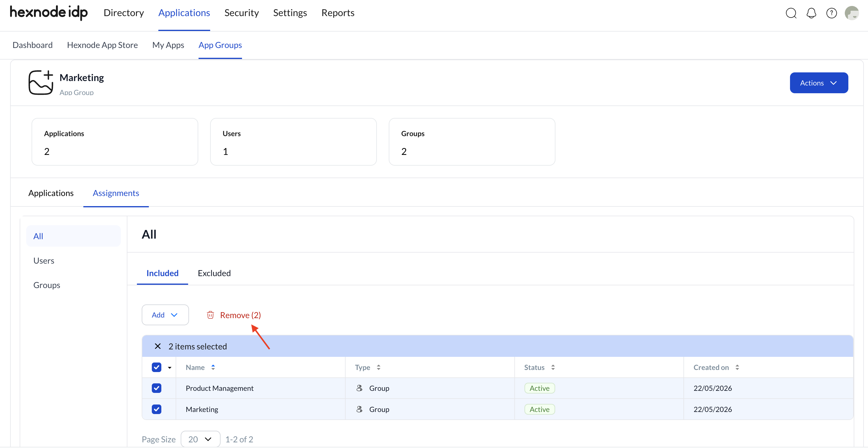Switch to the Applications detail tab
This screenshot has height=448, width=868.
point(51,193)
